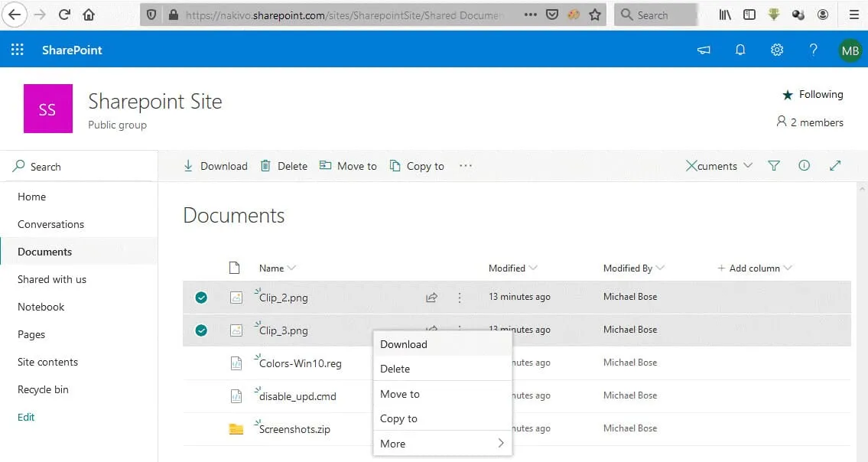Image resolution: width=868 pixels, height=462 pixels.
Task: Select Move to in the context menu
Action: point(400,394)
